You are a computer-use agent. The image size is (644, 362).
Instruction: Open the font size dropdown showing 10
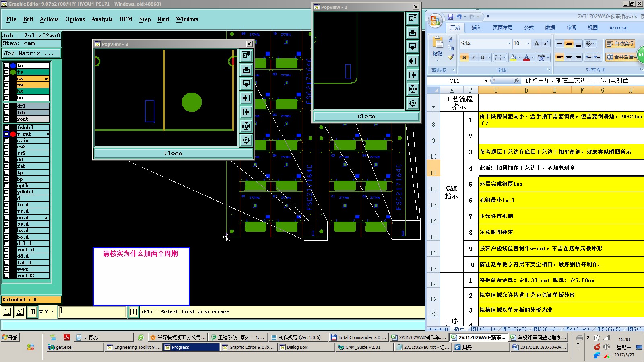point(528,43)
